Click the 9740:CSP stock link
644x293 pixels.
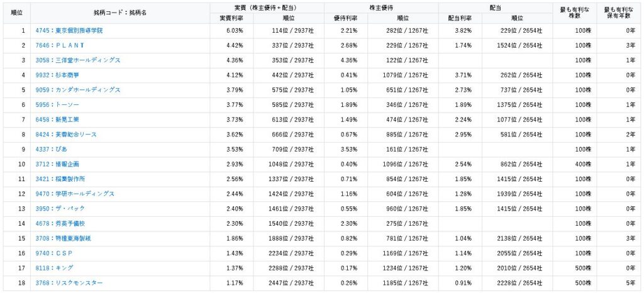[55, 253]
